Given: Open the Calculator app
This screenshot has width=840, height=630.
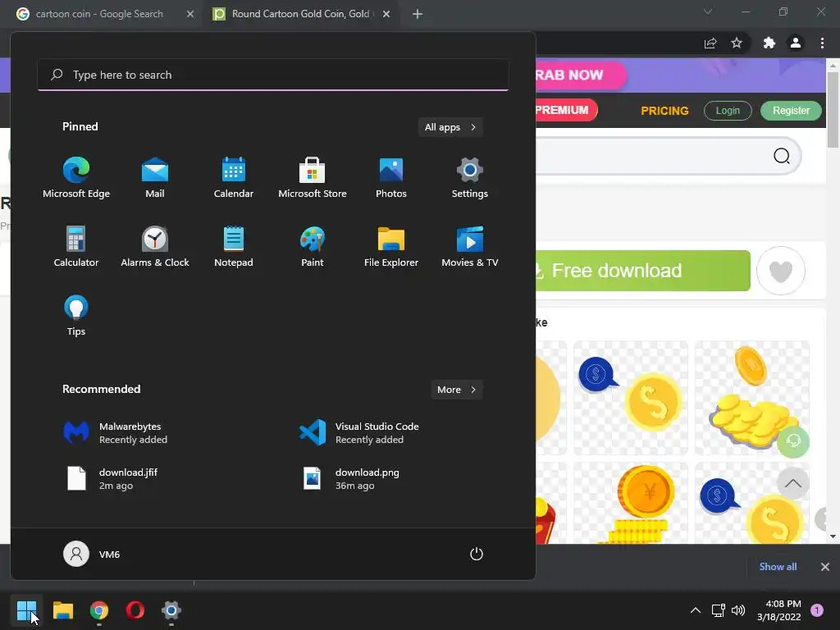Looking at the screenshot, I should 76,247.
